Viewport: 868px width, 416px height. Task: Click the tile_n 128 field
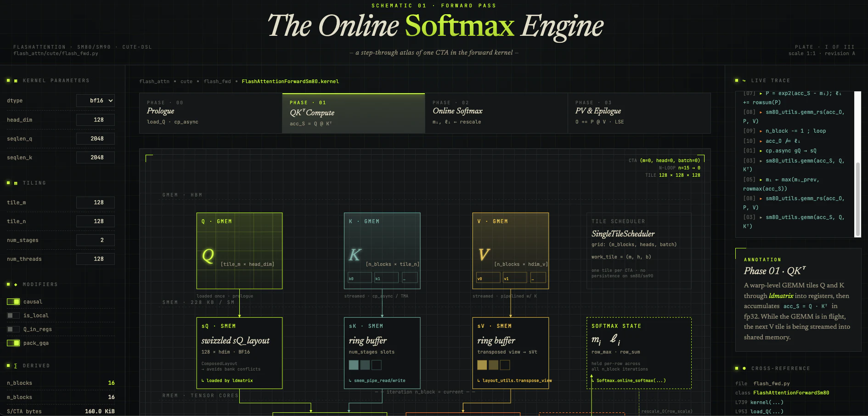(x=96, y=221)
